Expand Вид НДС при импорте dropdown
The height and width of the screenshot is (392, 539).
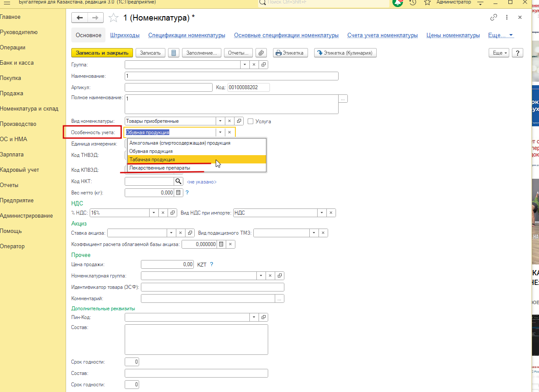point(322,213)
